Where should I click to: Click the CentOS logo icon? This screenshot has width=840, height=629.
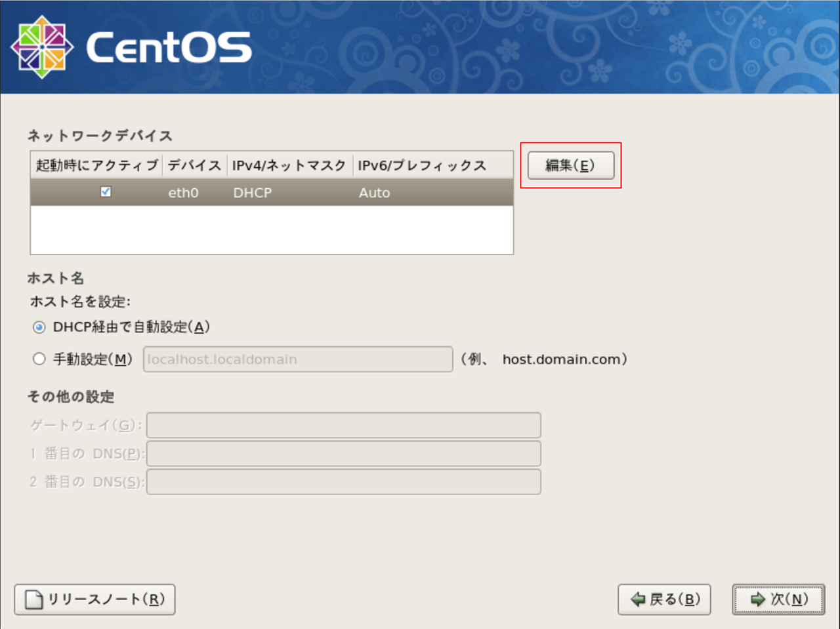41,46
